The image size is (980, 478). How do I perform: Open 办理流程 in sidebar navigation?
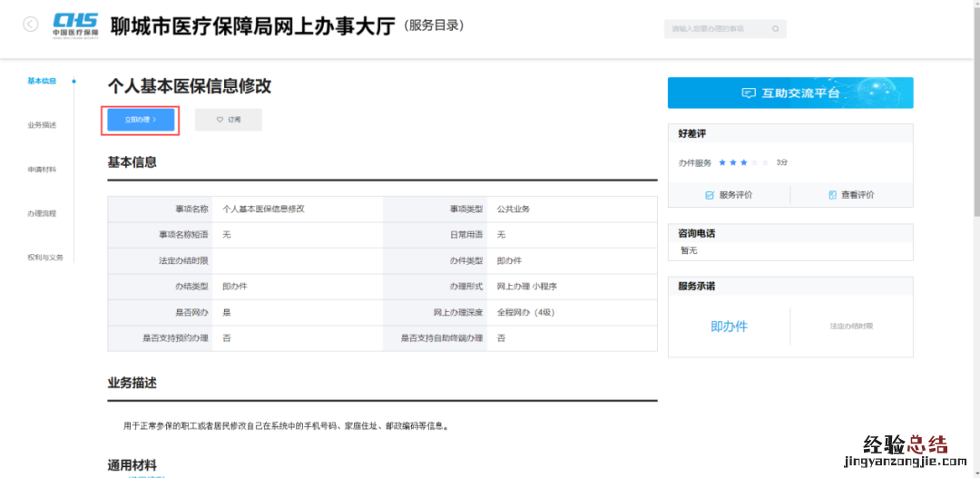tap(42, 214)
